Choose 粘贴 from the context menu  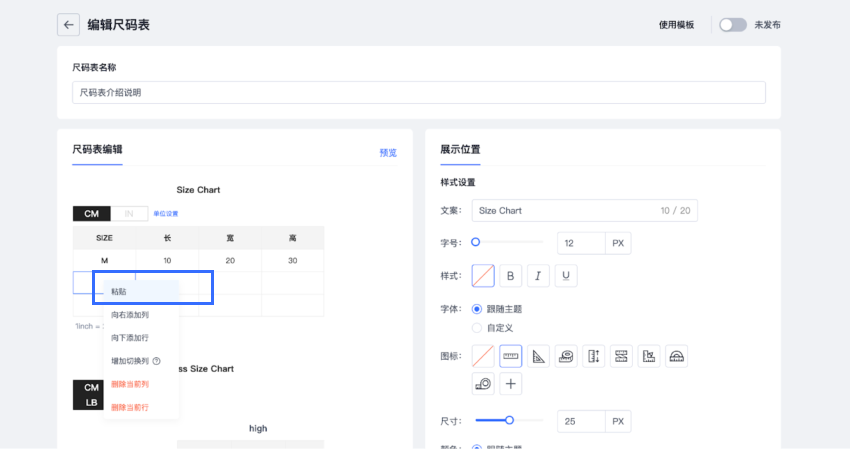(x=119, y=291)
